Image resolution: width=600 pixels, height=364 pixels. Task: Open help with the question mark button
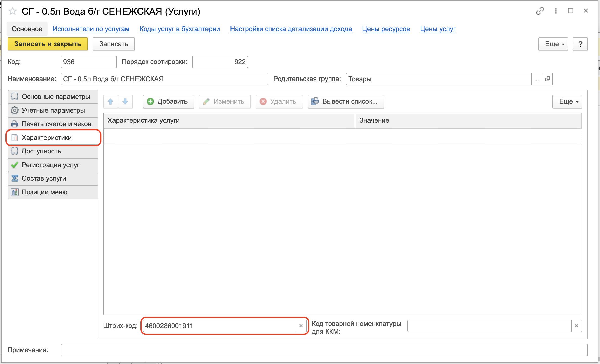click(580, 44)
